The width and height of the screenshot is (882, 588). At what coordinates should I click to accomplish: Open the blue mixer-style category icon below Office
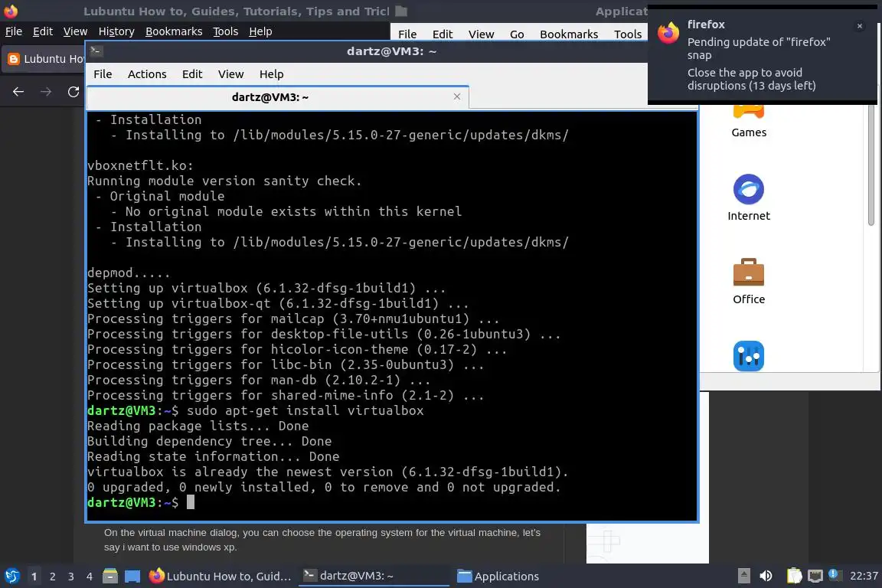749,355
